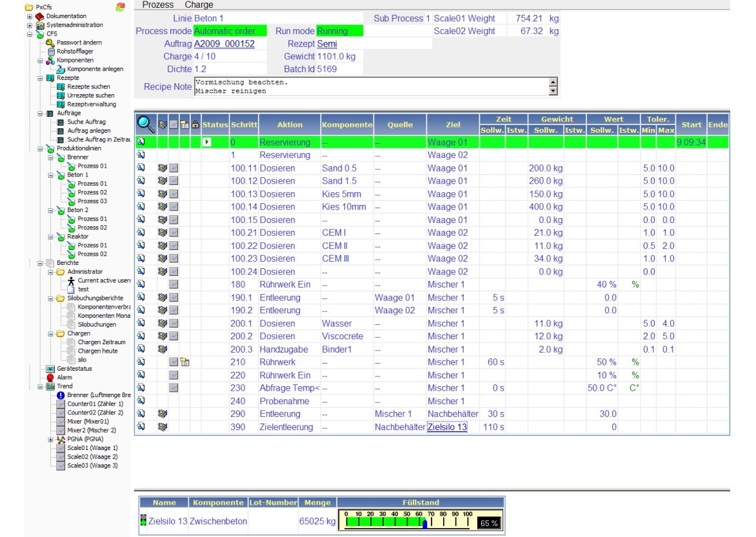Click the trend chart icon in Sand 0.5 row
Screen dimensions: 756x537
[x=174, y=168]
